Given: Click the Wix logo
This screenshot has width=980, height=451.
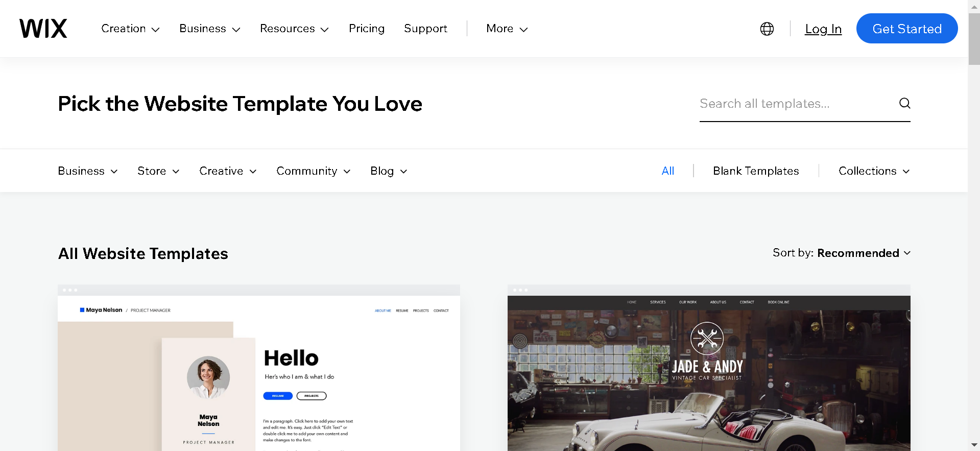Looking at the screenshot, I should point(43,29).
